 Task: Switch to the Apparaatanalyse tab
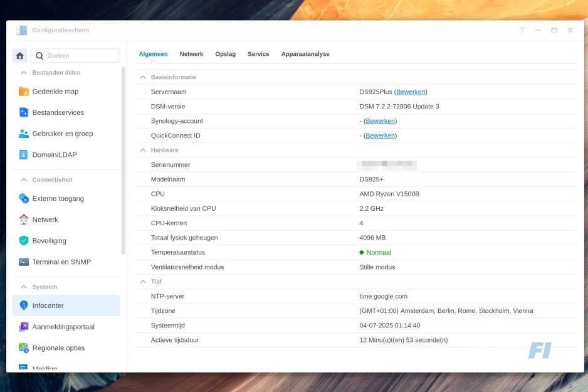(305, 54)
